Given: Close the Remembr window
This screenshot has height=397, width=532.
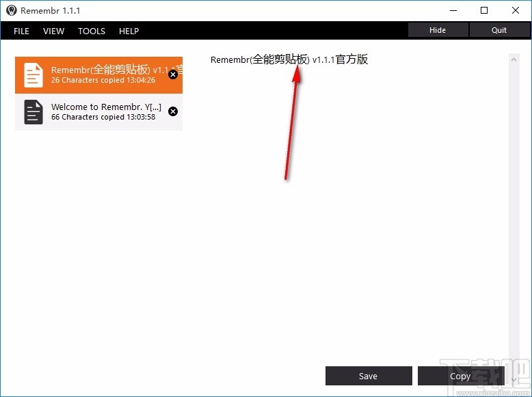Looking at the screenshot, I should 516,10.
